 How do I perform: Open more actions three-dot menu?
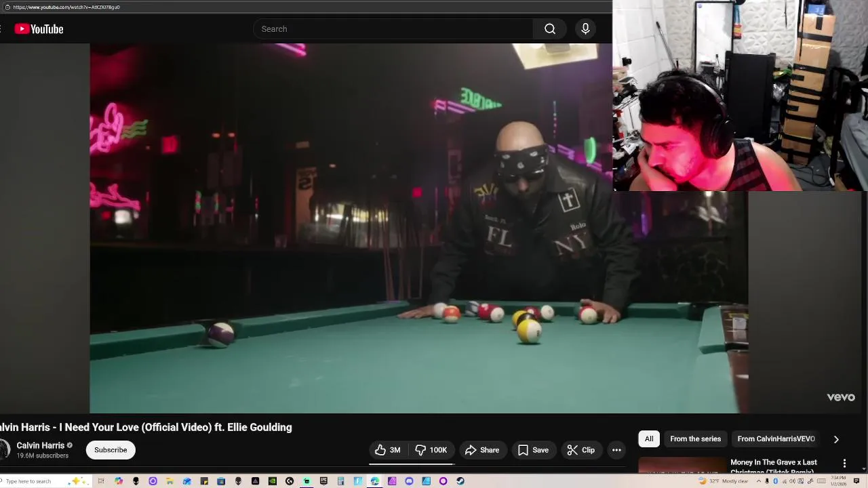click(x=616, y=450)
